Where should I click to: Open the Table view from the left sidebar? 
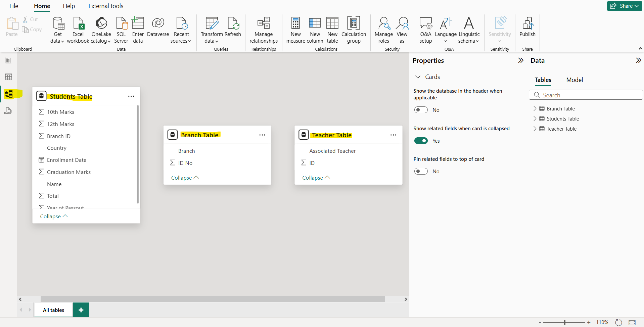coord(8,77)
